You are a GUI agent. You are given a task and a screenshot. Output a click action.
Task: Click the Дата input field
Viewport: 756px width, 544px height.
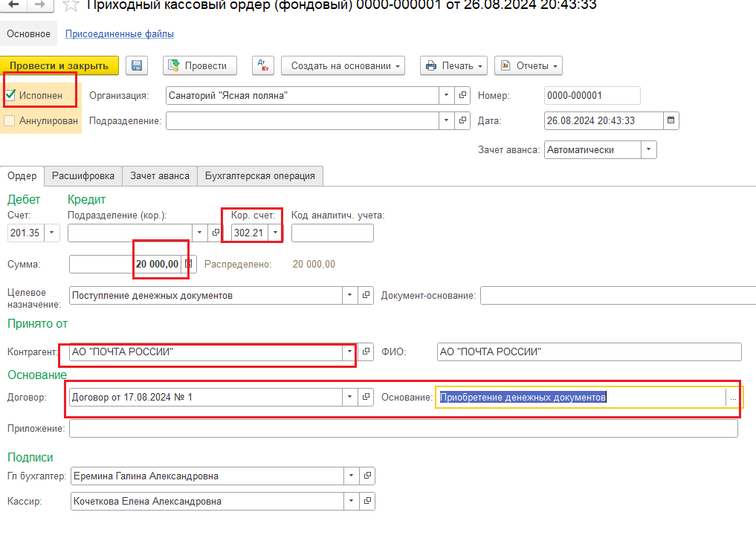pyautogui.click(x=604, y=120)
